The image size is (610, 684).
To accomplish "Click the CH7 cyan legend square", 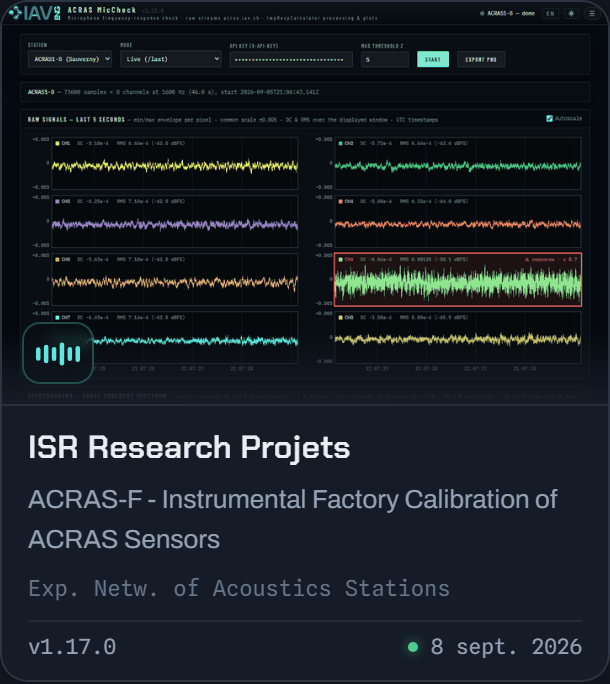I will tap(57, 317).
